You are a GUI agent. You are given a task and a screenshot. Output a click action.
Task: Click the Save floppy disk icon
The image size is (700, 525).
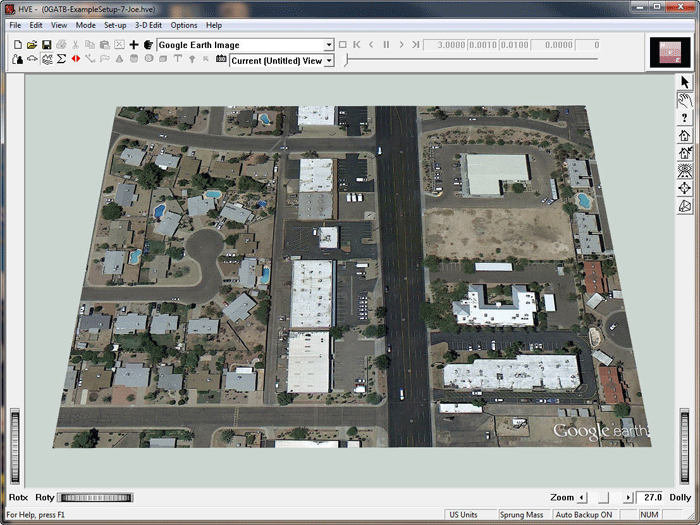[x=46, y=45]
